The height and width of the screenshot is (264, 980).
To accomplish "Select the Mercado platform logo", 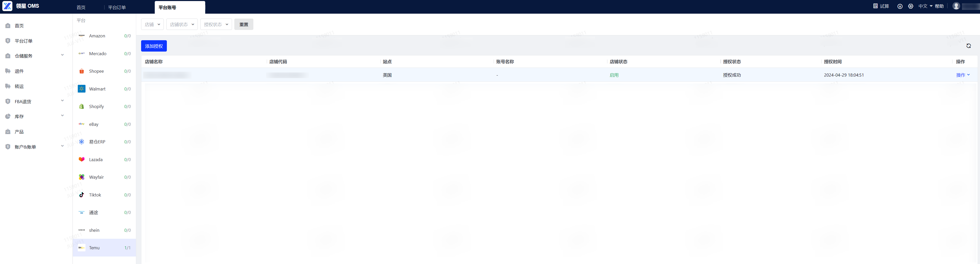I will (x=81, y=53).
